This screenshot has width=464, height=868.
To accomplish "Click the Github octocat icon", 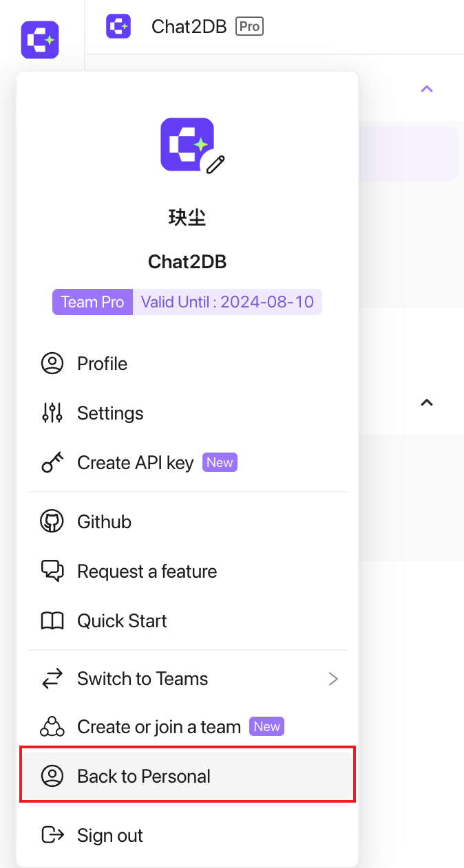I will [52, 522].
